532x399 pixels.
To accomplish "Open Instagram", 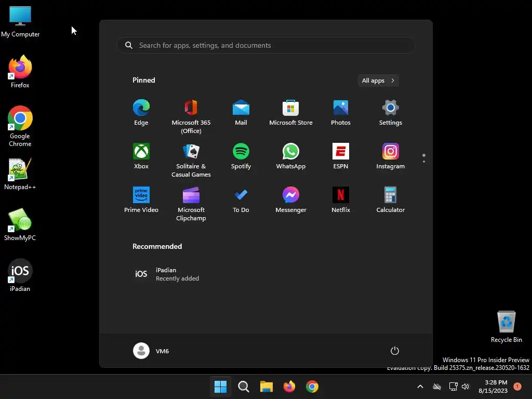I will coord(391,156).
